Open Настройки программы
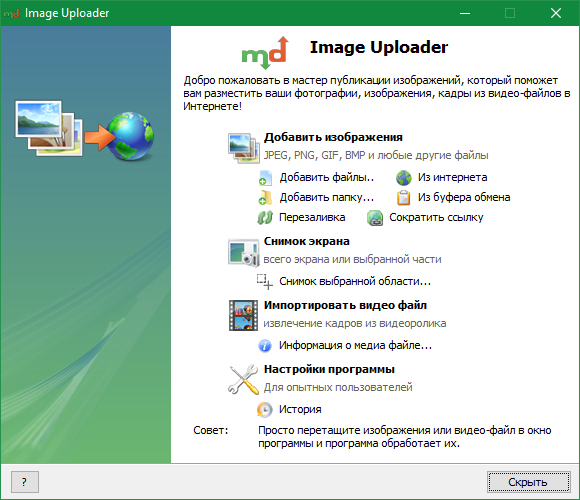Screen dimensions: 580x500 pos(329,369)
